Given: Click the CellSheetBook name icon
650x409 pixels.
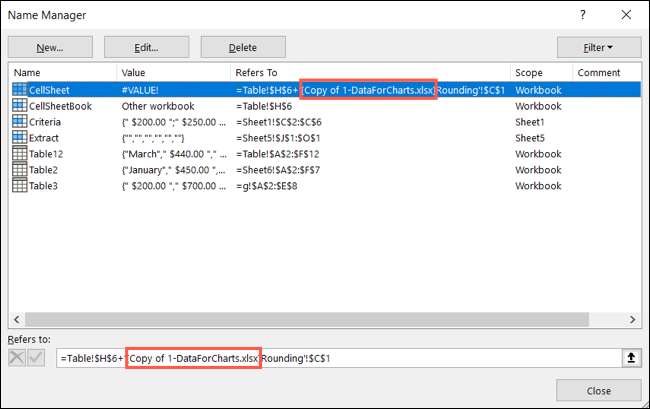Looking at the screenshot, I should [20, 106].
